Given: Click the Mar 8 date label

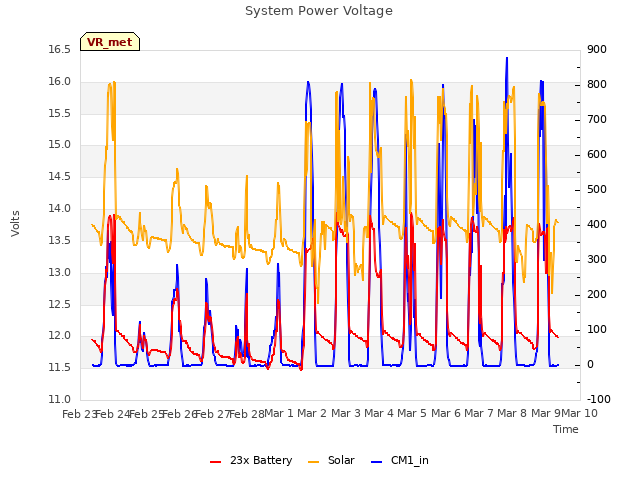Looking at the screenshot, I should click(x=512, y=413).
